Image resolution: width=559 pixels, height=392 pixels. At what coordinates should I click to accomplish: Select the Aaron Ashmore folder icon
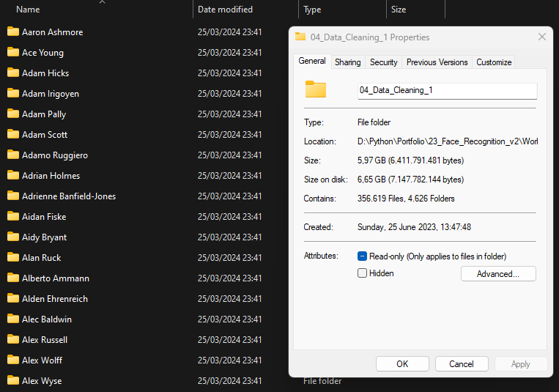13,32
